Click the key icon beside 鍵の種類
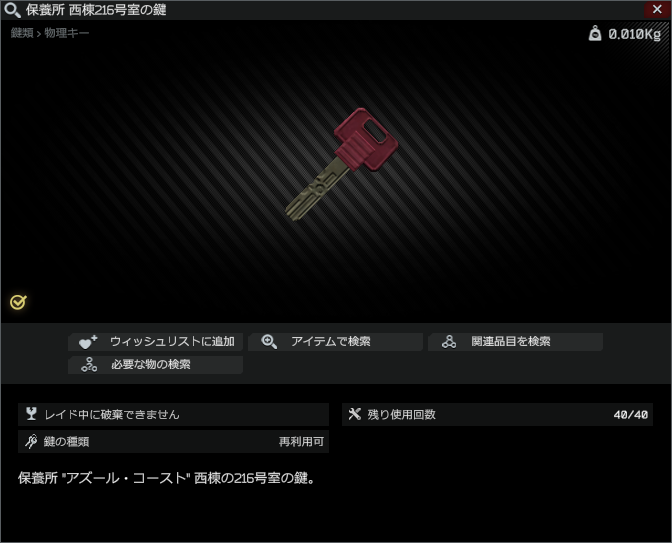 tap(31, 441)
